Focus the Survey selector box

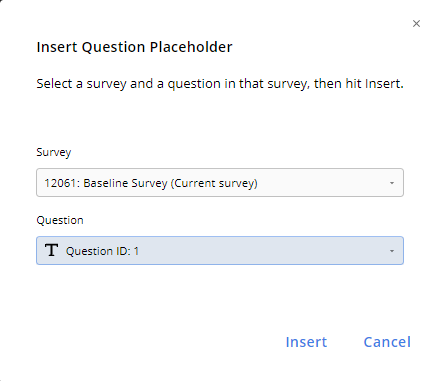[x=220, y=183]
